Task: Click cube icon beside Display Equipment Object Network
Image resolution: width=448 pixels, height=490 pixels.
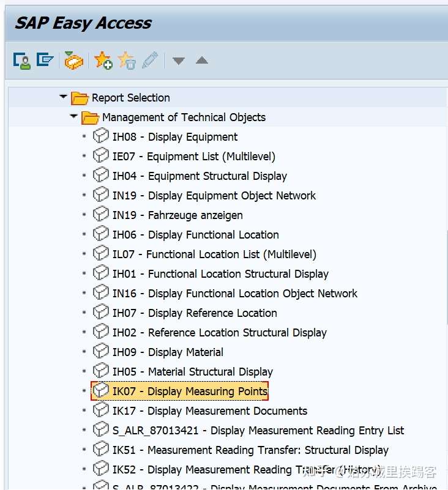Action: 100,195
